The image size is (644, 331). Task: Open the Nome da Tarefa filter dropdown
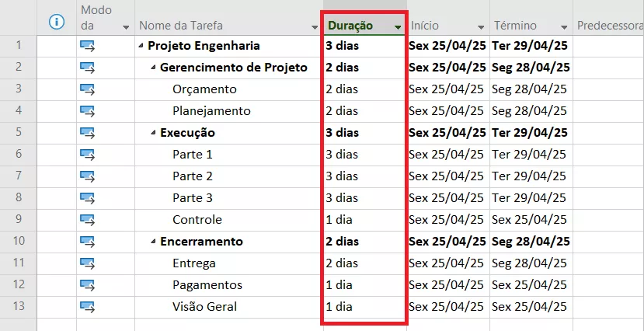(x=315, y=27)
